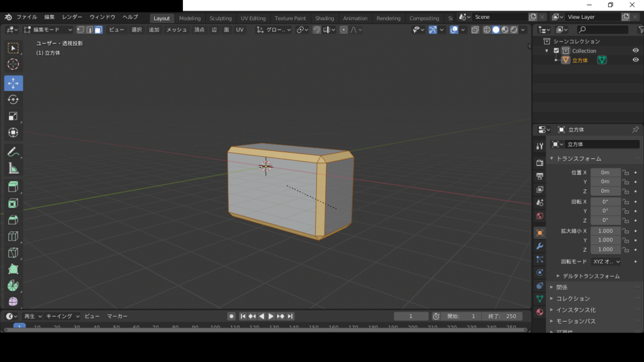Select the Bevel tool

[13, 220]
